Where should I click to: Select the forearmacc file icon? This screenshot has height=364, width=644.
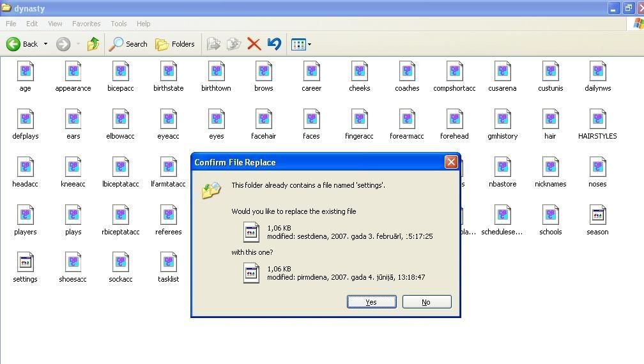pos(407,119)
